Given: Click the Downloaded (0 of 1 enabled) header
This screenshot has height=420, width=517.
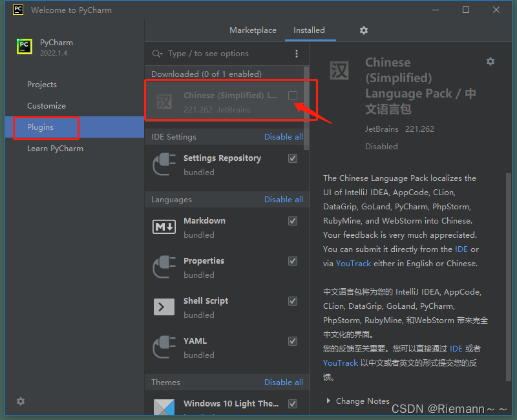Looking at the screenshot, I should (206, 74).
